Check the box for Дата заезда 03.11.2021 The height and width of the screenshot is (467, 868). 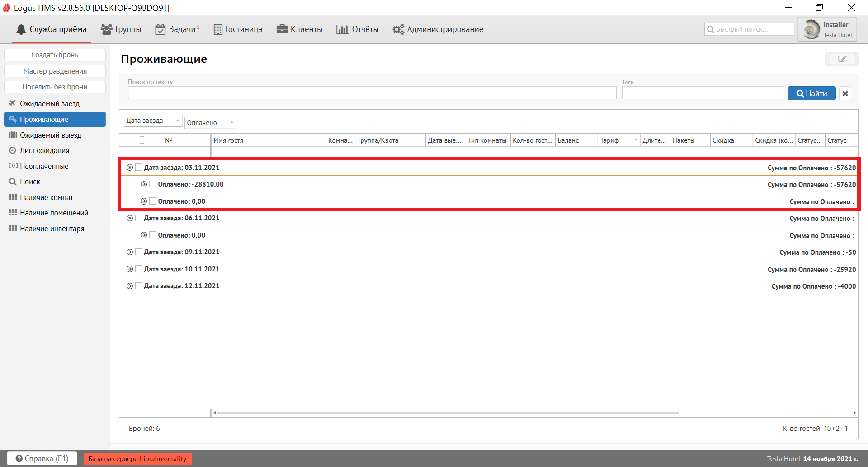(139, 167)
